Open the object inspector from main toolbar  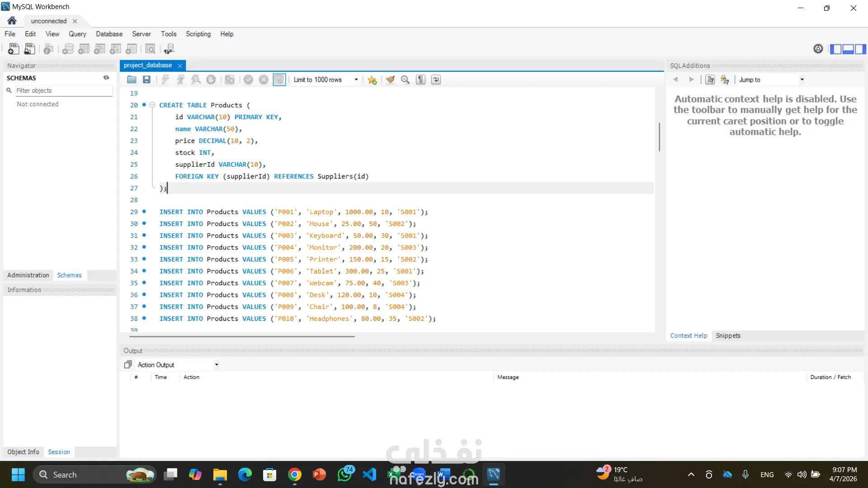(x=48, y=49)
